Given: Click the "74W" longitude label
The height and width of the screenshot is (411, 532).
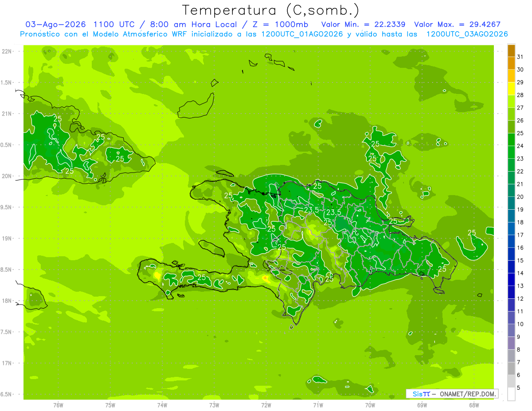Looking at the screenshot, I should pyautogui.click(x=162, y=405).
